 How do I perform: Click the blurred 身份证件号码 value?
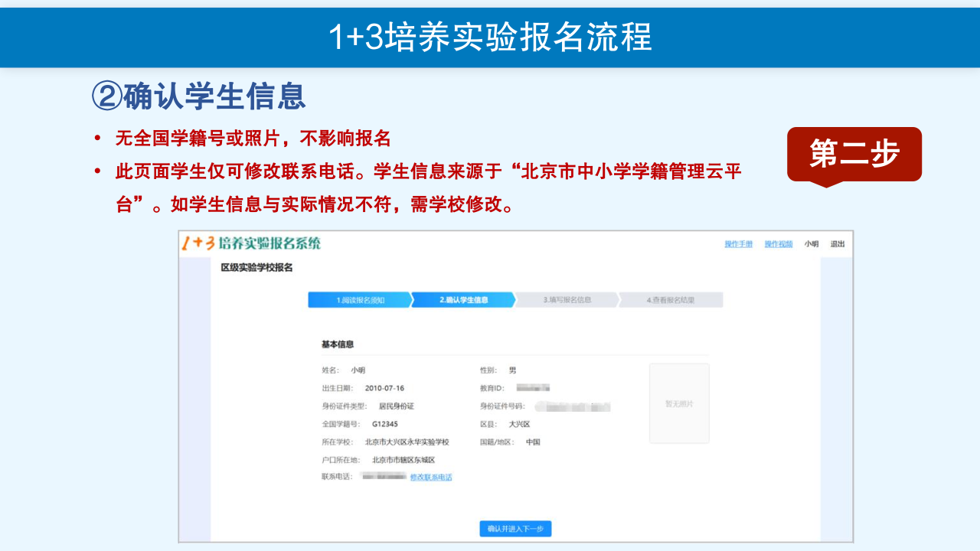click(573, 406)
